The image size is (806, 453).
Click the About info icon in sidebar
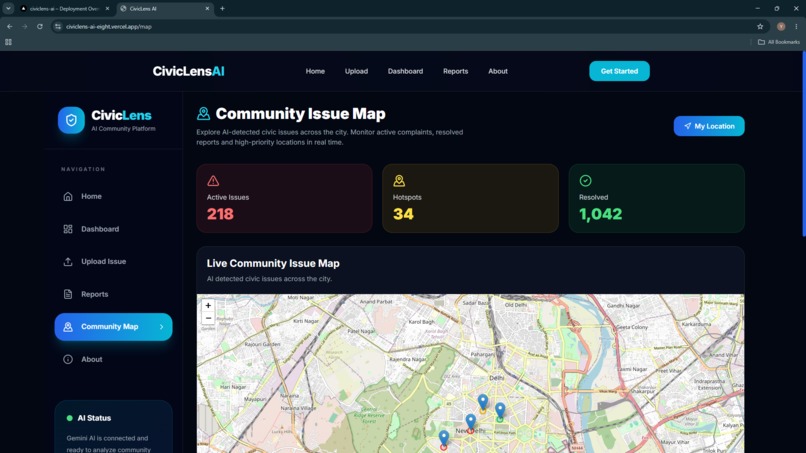[68, 359]
